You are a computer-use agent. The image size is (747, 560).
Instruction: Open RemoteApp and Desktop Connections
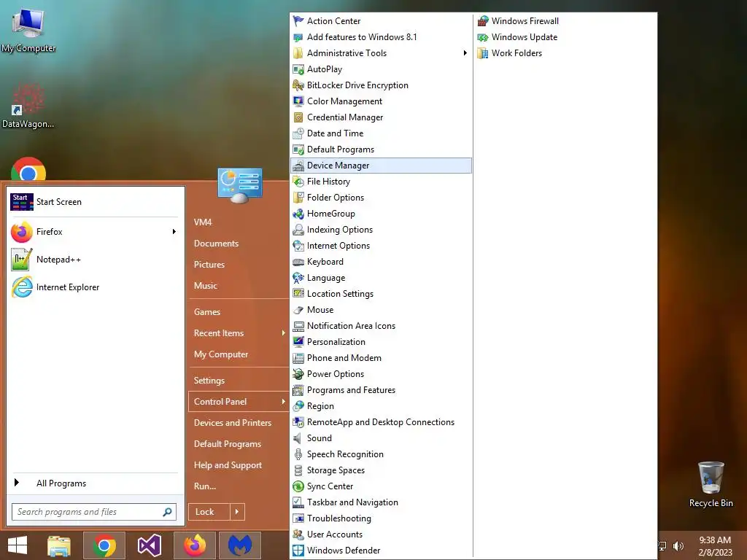tap(381, 422)
